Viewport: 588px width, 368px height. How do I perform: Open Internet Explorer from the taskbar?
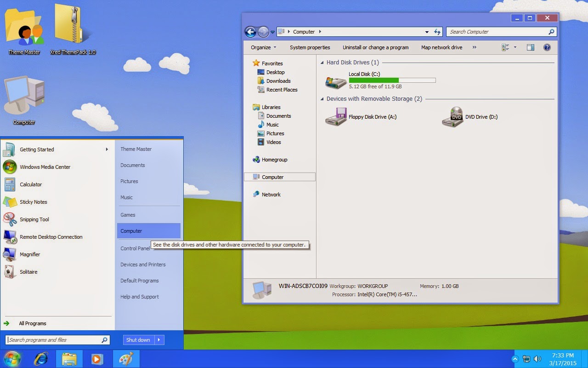tap(41, 359)
